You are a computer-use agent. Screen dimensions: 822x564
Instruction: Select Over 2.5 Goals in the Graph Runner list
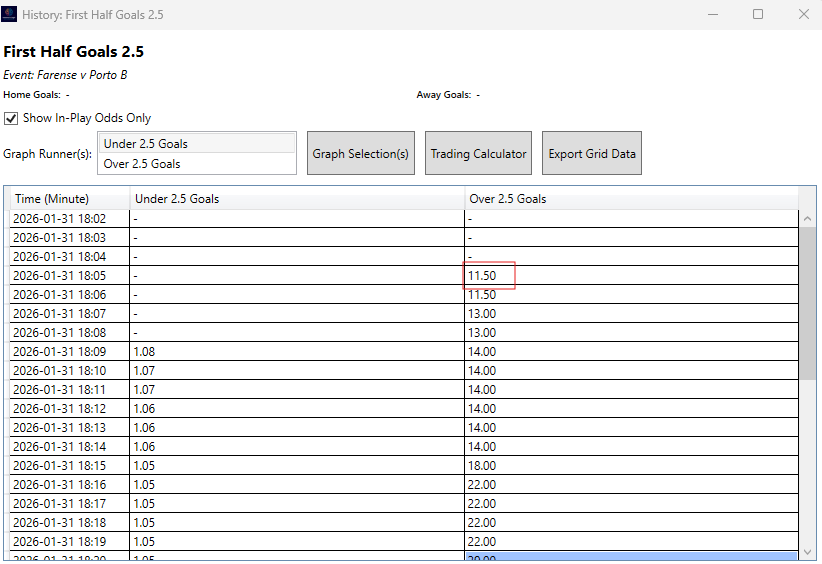[x=196, y=164]
